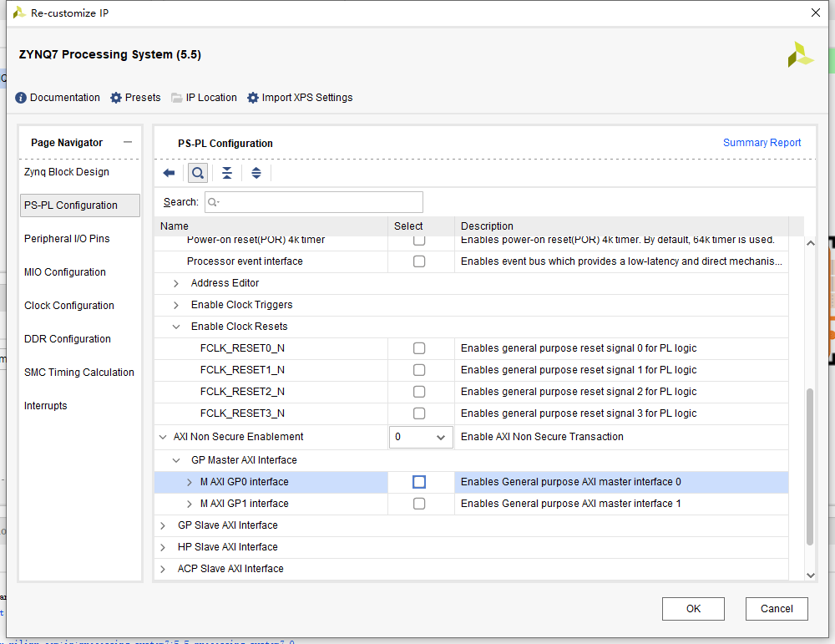The height and width of the screenshot is (644, 835).
Task: Open SMC Timing Calculation page
Action: pyautogui.click(x=78, y=373)
